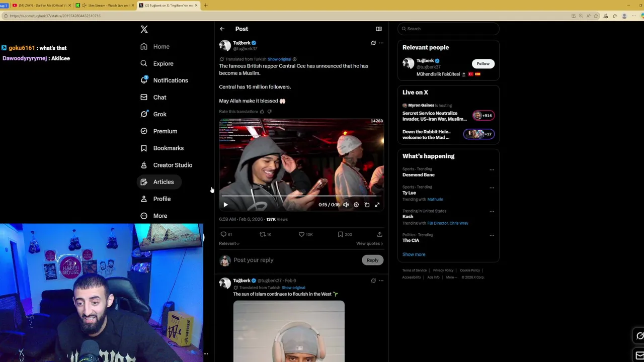This screenshot has height=362, width=644.
Task: Click the Grok icon on main post
Action: [x=373, y=43]
